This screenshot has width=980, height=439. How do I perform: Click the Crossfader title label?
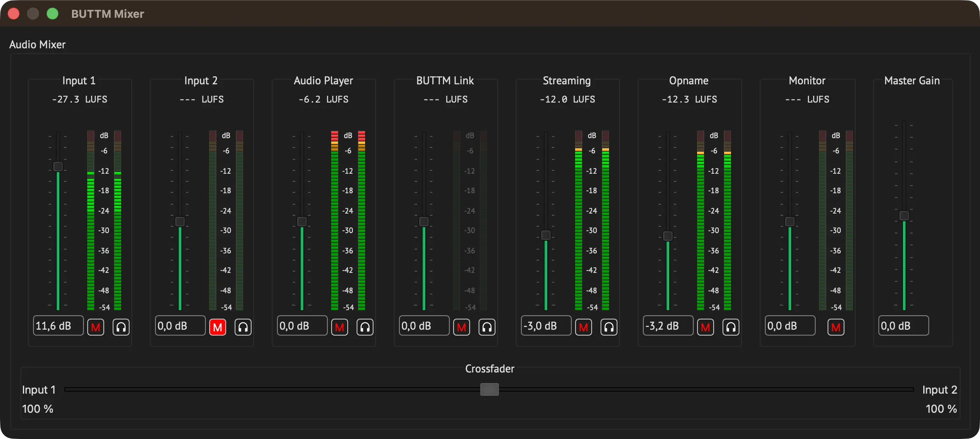(490, 369)
